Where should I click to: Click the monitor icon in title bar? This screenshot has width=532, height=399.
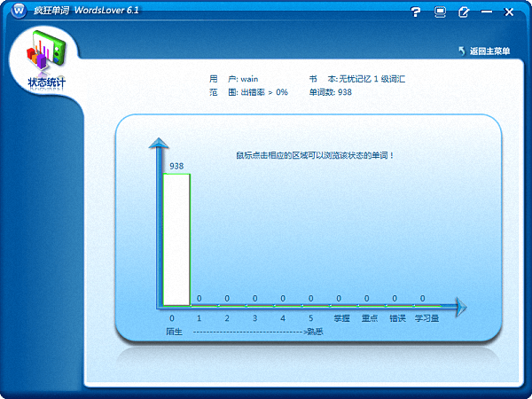click(440, 12)
